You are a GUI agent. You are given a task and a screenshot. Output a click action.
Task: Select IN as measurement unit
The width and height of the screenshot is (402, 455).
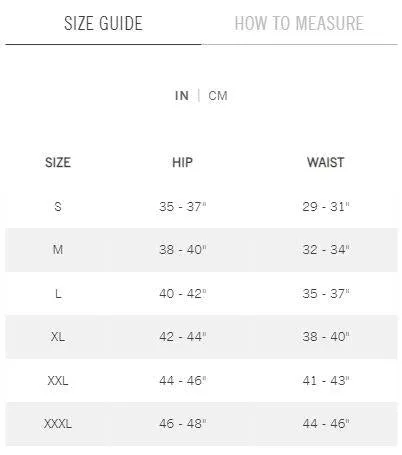pos(182,96)
